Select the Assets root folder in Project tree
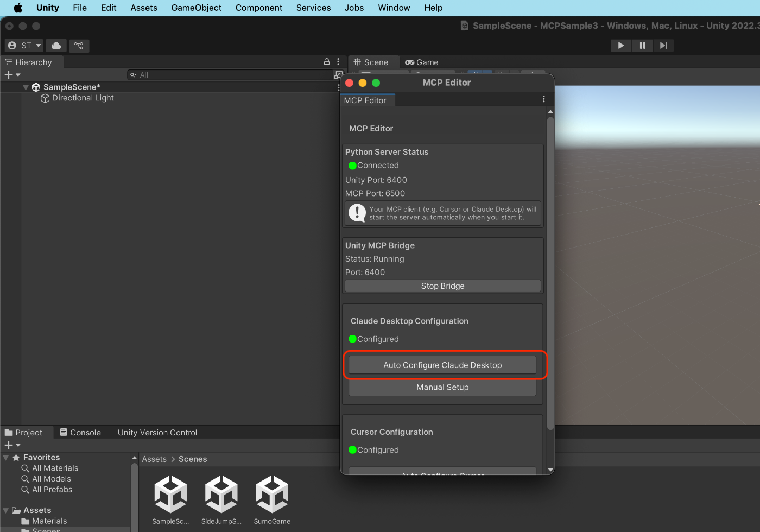760x532 pixels. point(37,510)
